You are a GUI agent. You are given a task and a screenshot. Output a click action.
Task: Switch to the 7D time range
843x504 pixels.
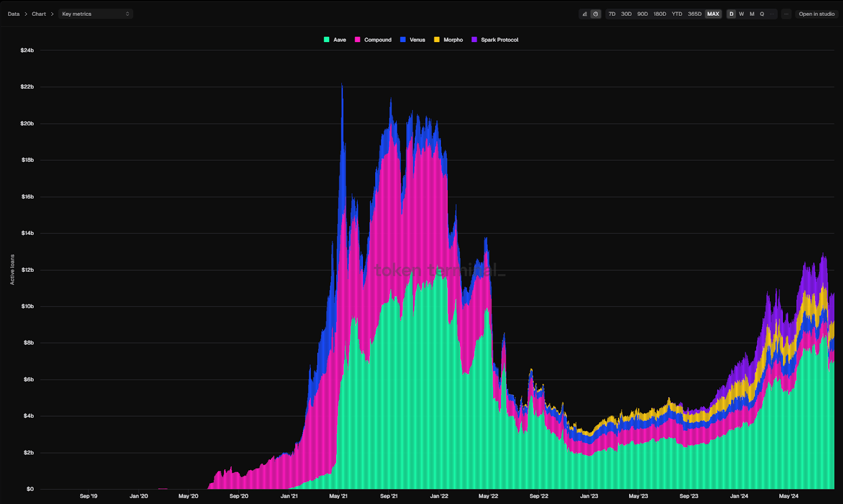point(612,14)
